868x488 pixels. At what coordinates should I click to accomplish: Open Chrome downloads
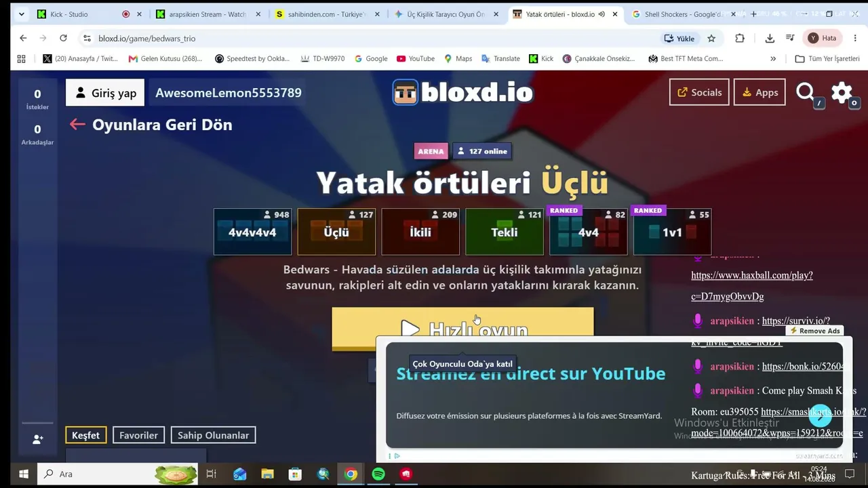770,39
